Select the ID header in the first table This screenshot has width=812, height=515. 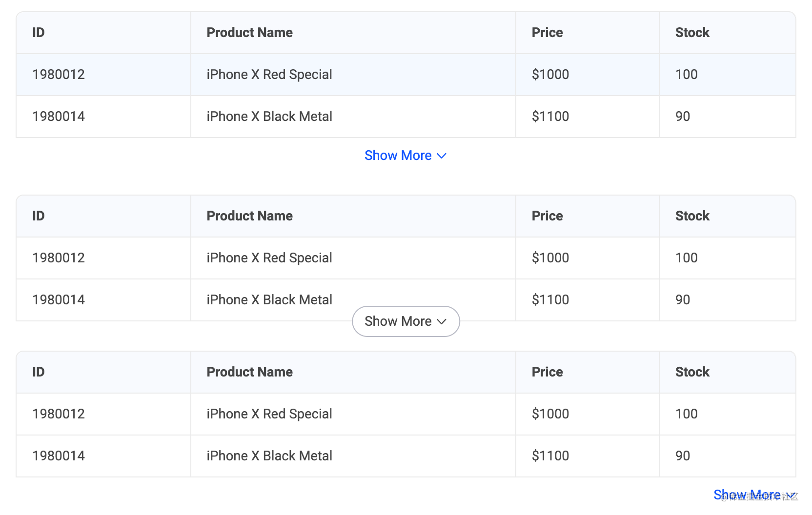[x=39, y=33]
